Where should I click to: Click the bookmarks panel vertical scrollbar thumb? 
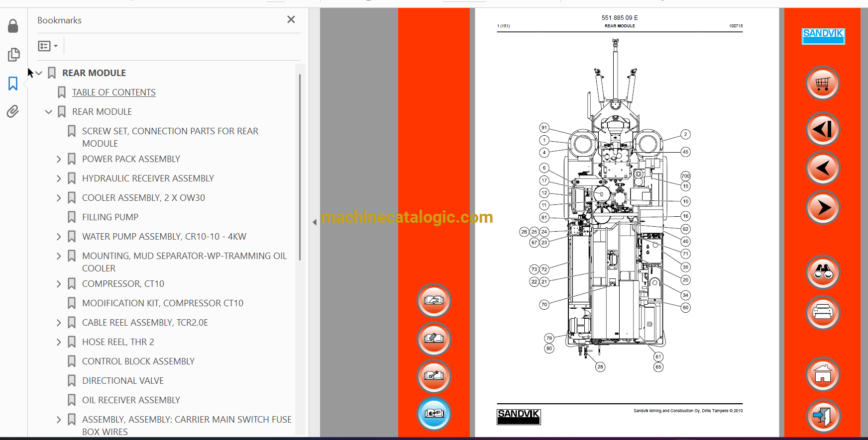(x=300, y=167)
